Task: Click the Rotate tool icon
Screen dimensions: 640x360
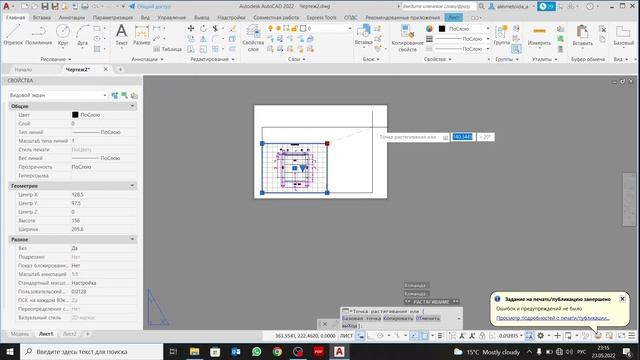Action: coord(203,29)
